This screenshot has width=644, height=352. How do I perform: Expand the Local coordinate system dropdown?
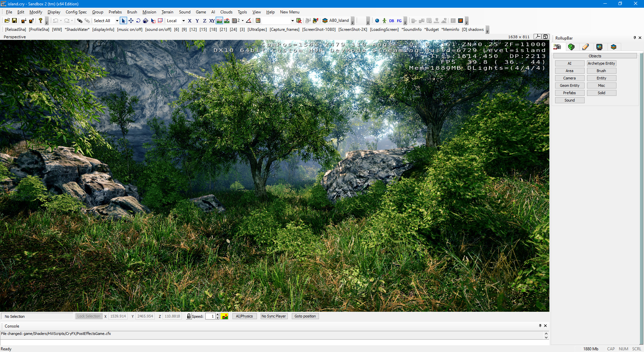(183, 21)
